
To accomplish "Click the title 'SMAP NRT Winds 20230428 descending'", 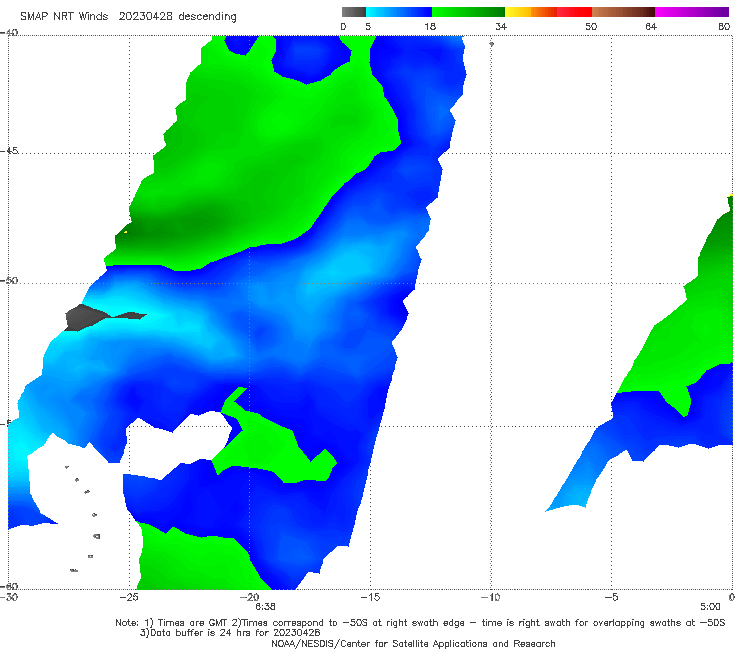I will click(x=128, y=17).
